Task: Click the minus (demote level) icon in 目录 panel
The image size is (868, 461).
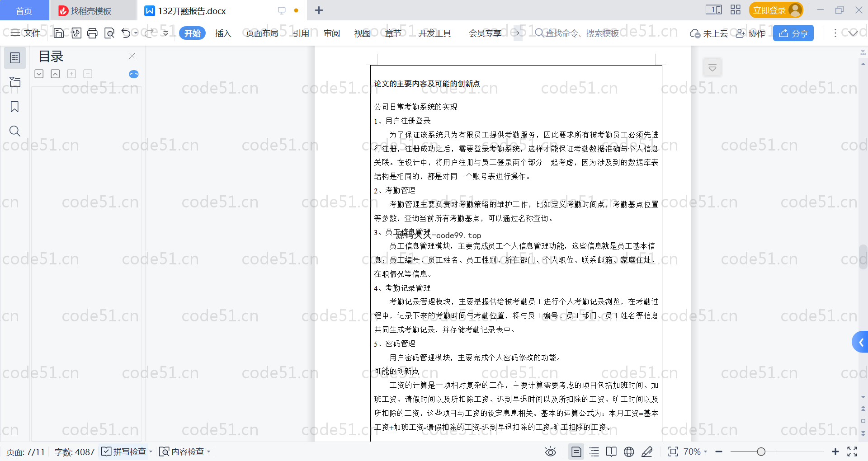Action: 88,74
